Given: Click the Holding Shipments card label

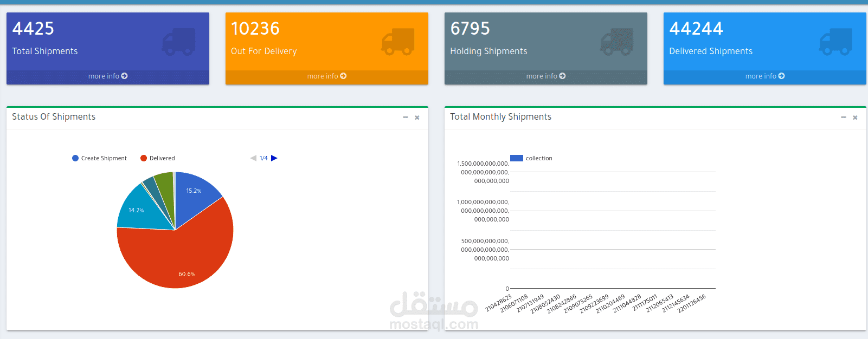Looking at the screenshot, I should pyautogui.click(x=488, y=51).
